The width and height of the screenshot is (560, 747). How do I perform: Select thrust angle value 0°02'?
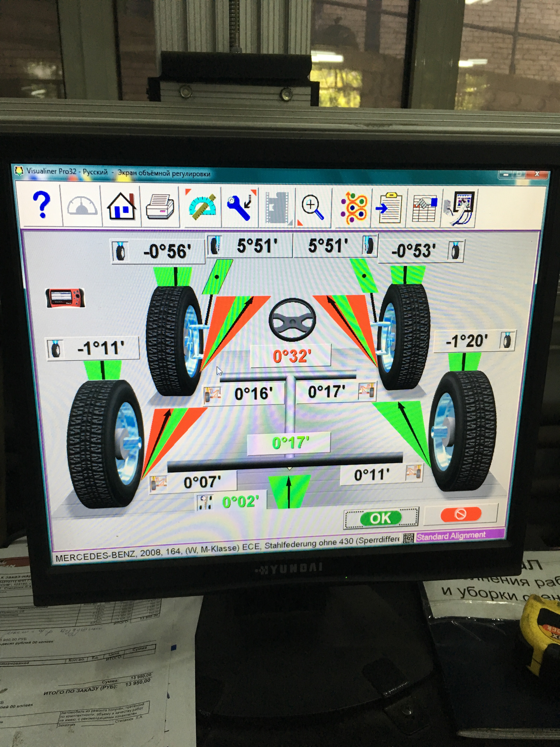[240, 502]
